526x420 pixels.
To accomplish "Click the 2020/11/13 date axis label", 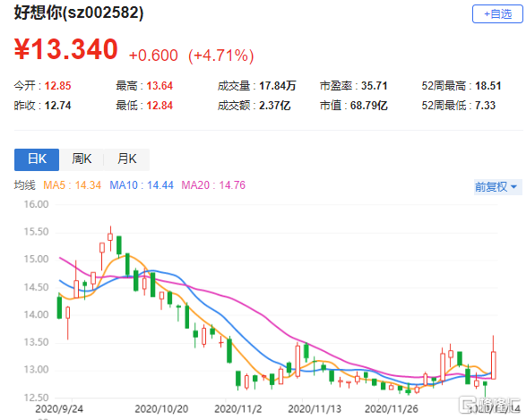I will pyautogui.click(x=315, y=409).
